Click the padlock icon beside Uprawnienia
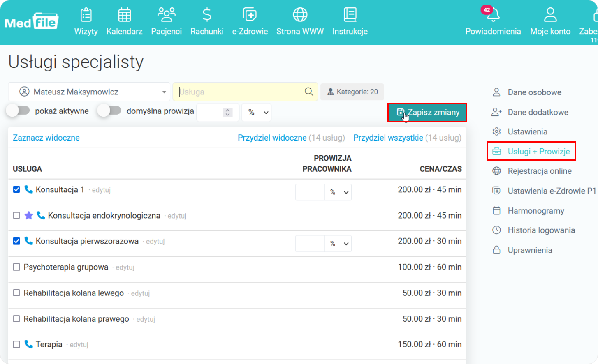This screenshot has width=598, height=364. tap(496, 250)
